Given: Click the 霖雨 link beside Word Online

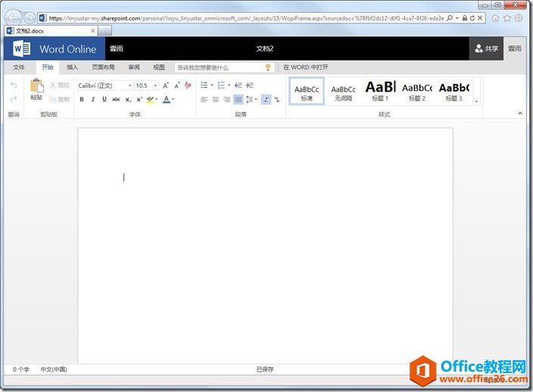Looking at the screenshot, I should (117, 48).
